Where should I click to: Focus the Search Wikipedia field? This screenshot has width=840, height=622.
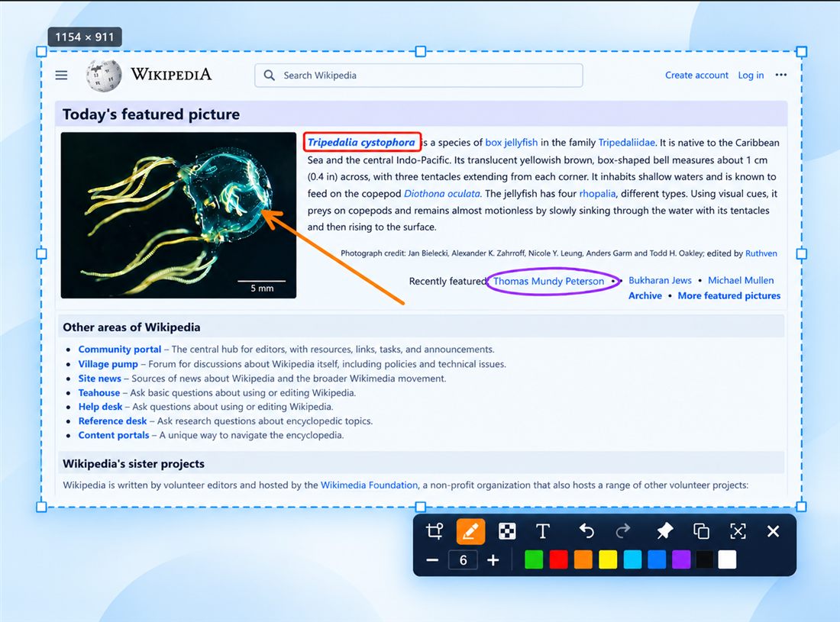tap(418, 76)
